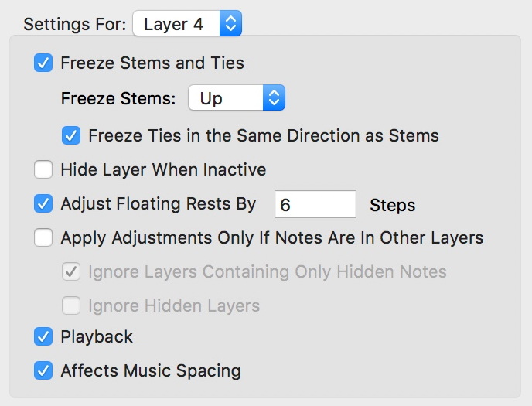Click the 'Ignore Hidden Layers' greyed-out text

click(x=174, y=305)
